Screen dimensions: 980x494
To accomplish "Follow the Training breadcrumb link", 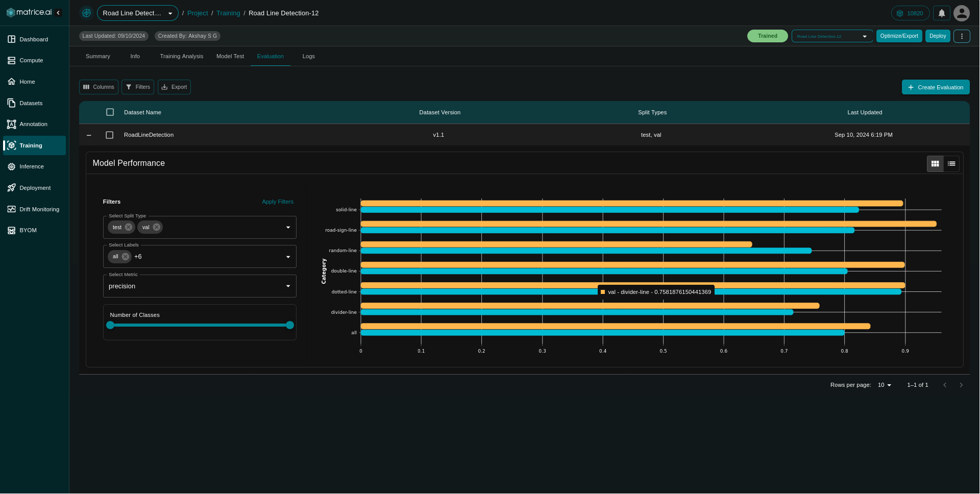I will [228, 13].
